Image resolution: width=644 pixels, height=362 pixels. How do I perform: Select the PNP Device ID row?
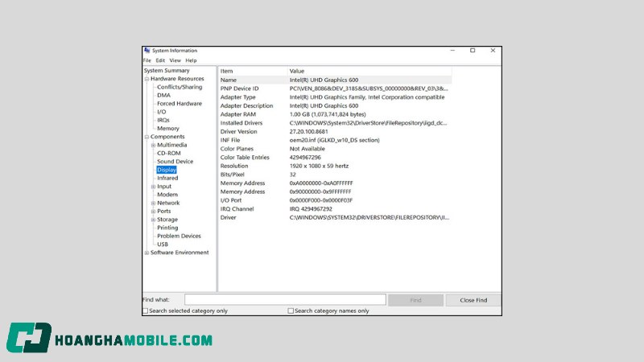pyautogui.click(x=335, y=88)
